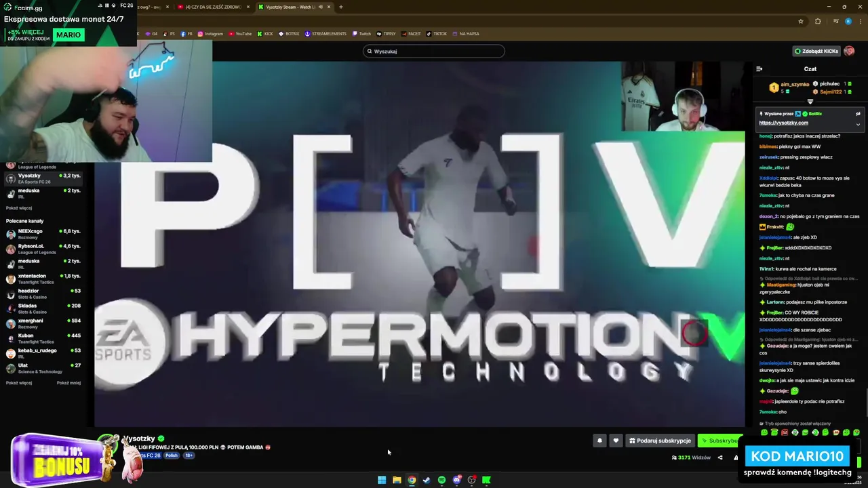Open Kubon Teamfight Tactics channel
This screenshot has height=488, width=868.
(45, 338)
